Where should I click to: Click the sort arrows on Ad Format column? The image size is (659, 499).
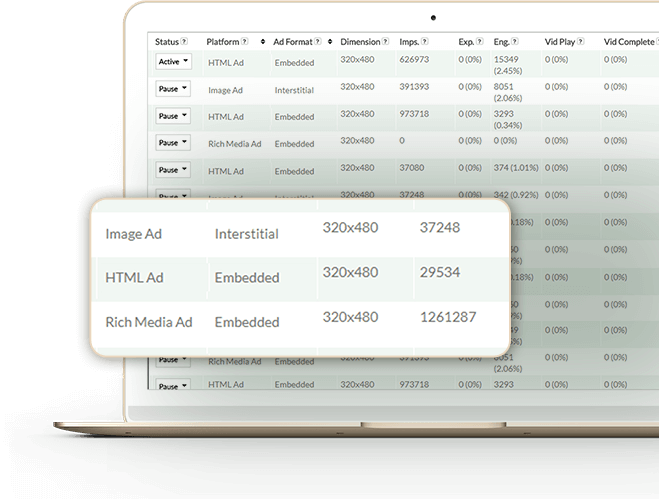click(329, 42)
